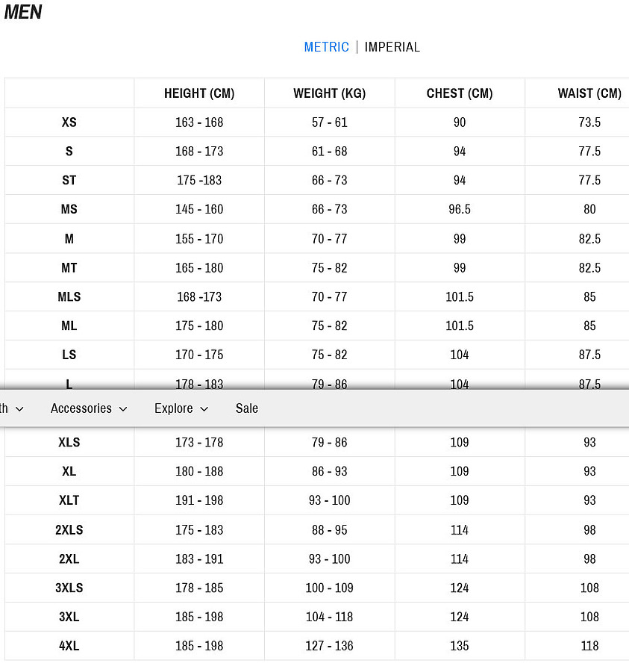This screenshot has height=672, width=629.
Task: Click the MS chest value 96.5
Action: tap(460, 210)
